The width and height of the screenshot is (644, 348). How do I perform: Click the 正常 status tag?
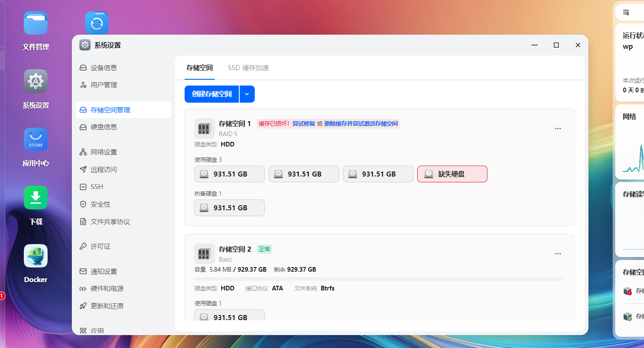(x=264, y=249)
